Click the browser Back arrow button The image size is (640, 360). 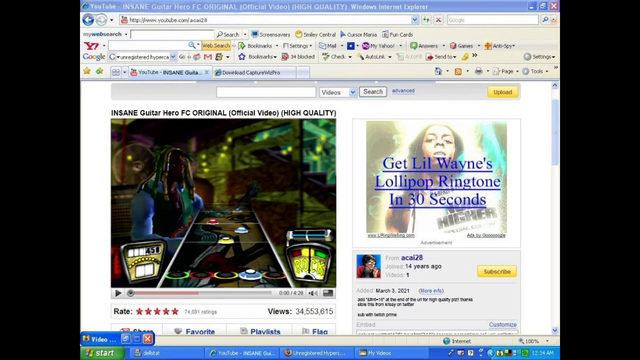point(88,20)
